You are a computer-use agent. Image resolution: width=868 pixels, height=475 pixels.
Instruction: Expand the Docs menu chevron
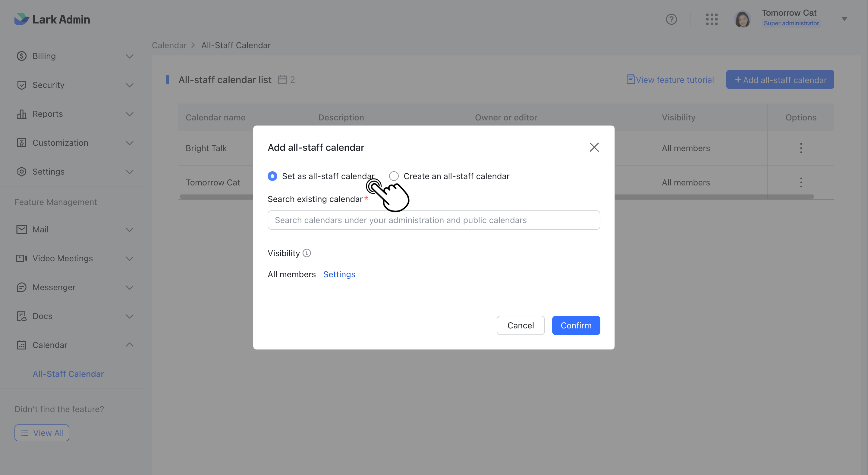click(129, 316)
